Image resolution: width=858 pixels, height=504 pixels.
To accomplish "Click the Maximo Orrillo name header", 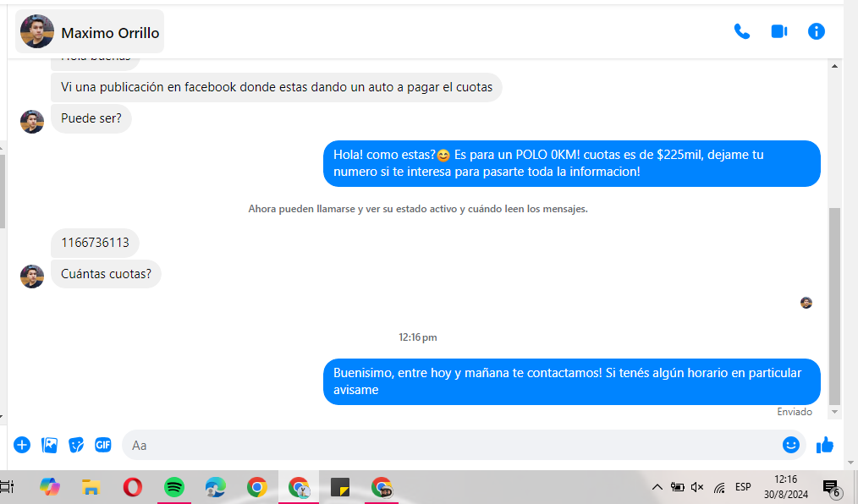I will [110, 33].
